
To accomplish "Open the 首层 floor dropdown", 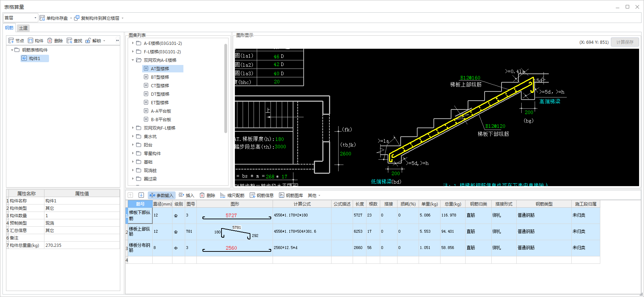I will [x=20, y=18].
